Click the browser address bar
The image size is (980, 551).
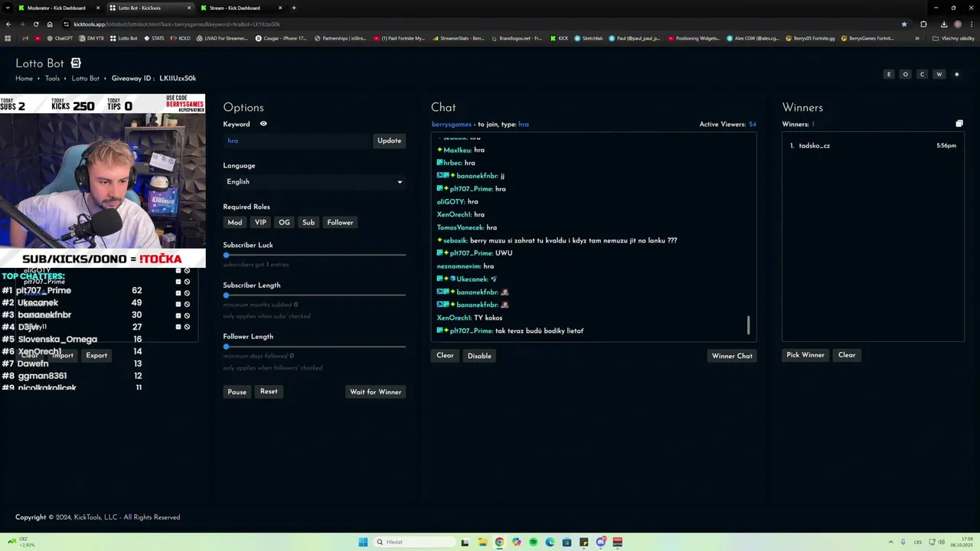482,24
